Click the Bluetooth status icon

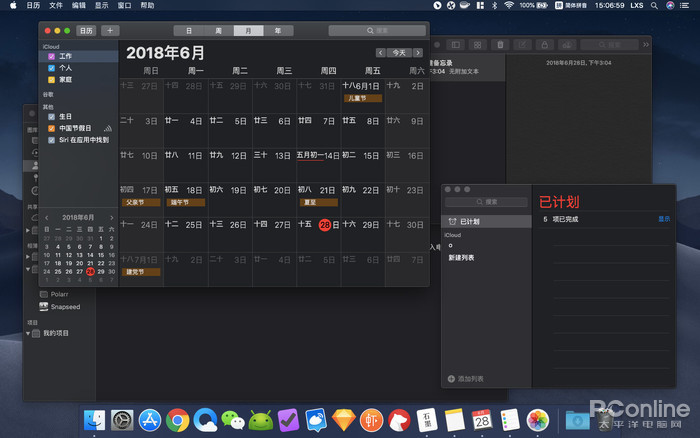coord(494,5)
